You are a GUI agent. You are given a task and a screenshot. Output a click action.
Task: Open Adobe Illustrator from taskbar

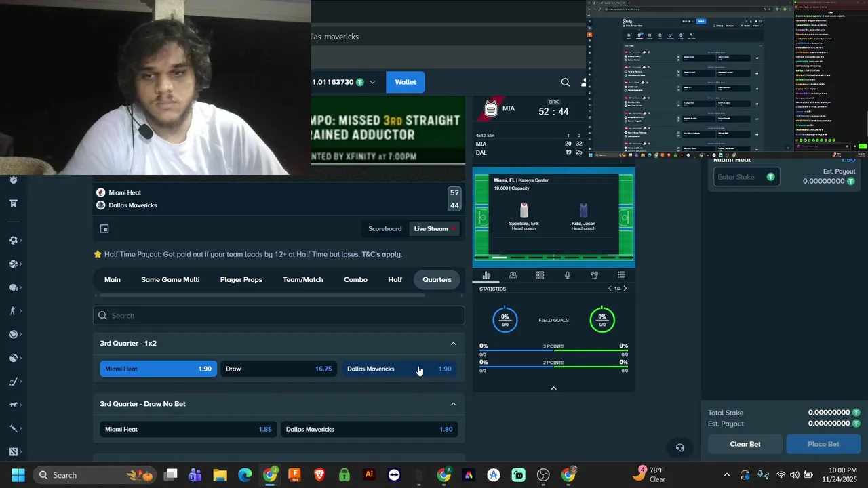pos(369,475)
